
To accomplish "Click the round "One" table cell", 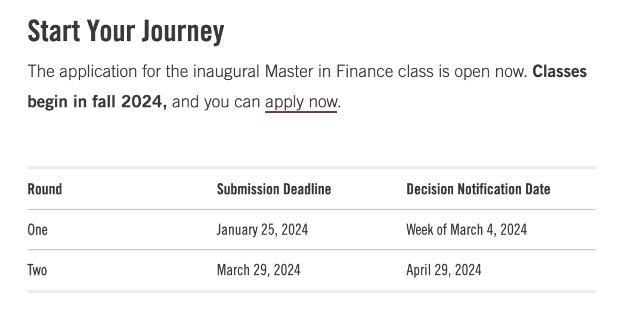I will 38,230.
